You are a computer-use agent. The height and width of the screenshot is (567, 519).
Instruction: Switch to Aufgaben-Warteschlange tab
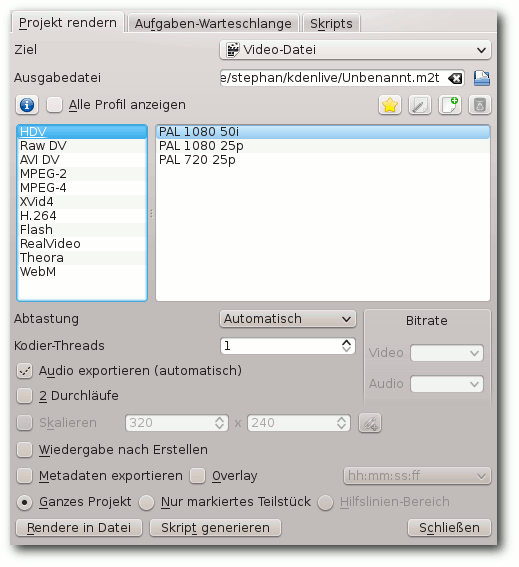[x=213, y=24]
